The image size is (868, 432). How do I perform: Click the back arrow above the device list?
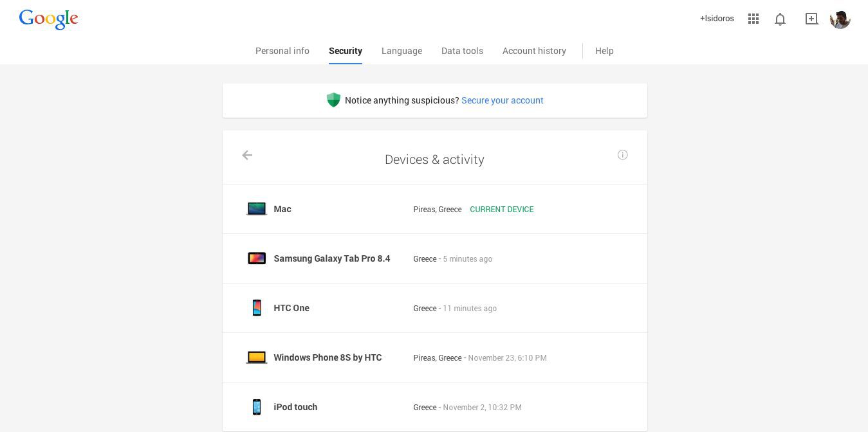point(247,155)
